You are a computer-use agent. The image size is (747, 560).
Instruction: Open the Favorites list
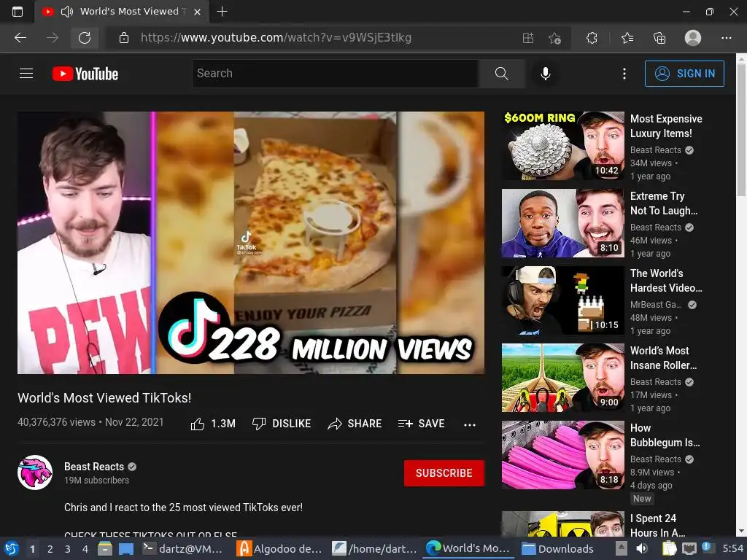click(x=627, y=38)
